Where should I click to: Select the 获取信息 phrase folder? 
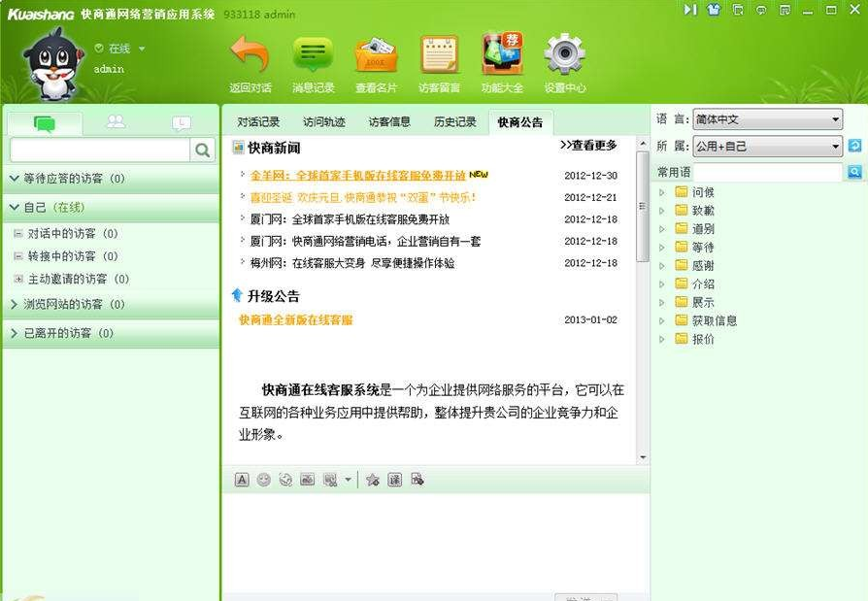pyautogui.click(x=707, y=320)
